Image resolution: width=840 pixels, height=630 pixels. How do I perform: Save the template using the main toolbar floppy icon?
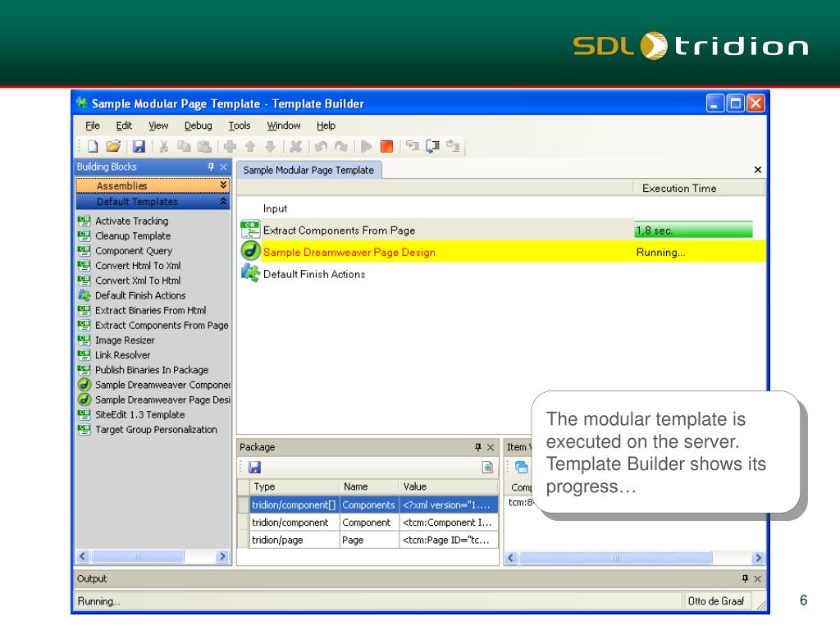point(139,146)
